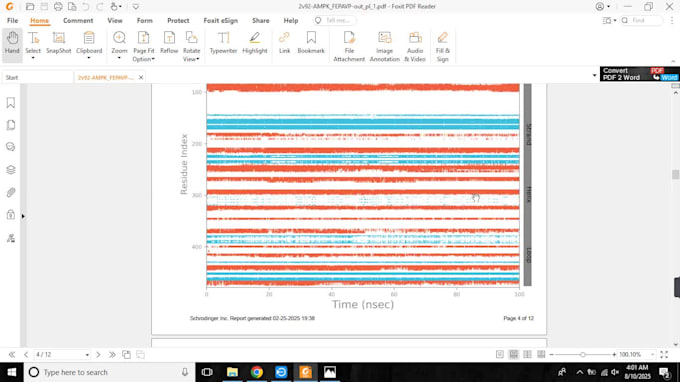Click the Open file icon in quick access
Viewport: 680px width, 382px height.
(30, 7)
